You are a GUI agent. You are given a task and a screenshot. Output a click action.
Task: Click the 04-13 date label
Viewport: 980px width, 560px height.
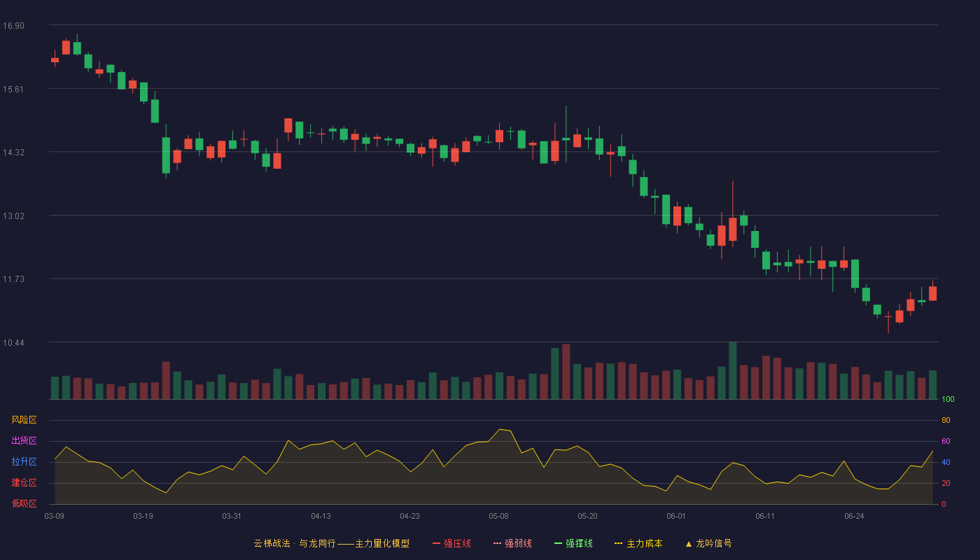321,516
